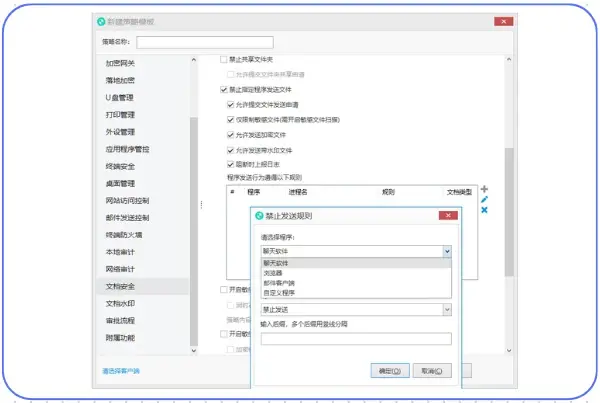Open 附属功能 in the sidebar
This screenshot has height=403, width=600.
click(120, 338)
